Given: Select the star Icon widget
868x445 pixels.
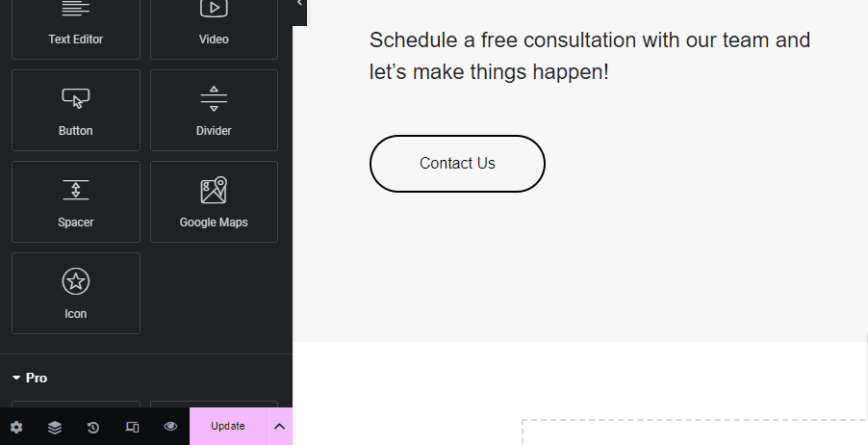Looking at the screenshot, I should 75,281.
